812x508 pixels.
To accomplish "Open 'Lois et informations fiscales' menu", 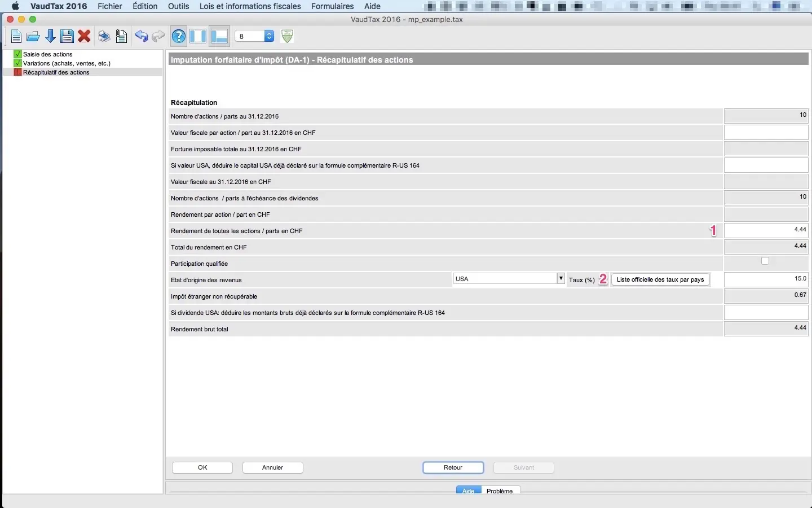I will tap(250, 6).
